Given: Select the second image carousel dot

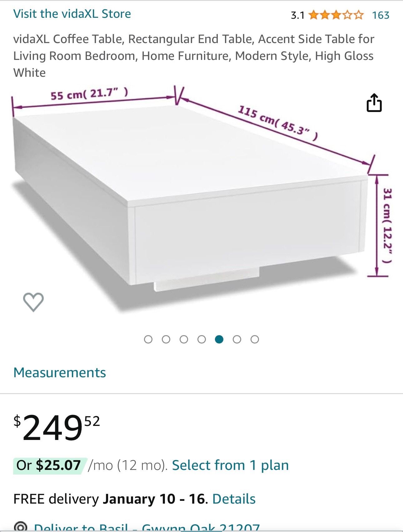Looking at the screenshot, I should tap(166, 339).
